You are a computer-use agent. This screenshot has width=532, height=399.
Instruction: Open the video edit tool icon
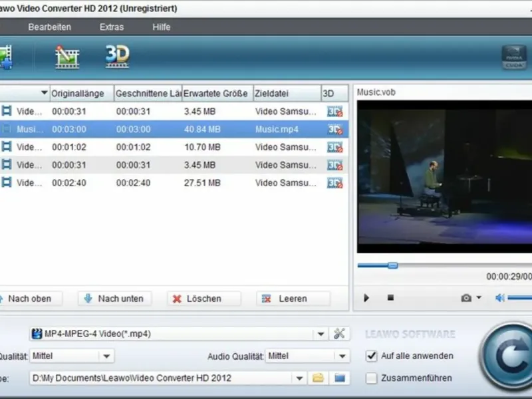point(67,57)
